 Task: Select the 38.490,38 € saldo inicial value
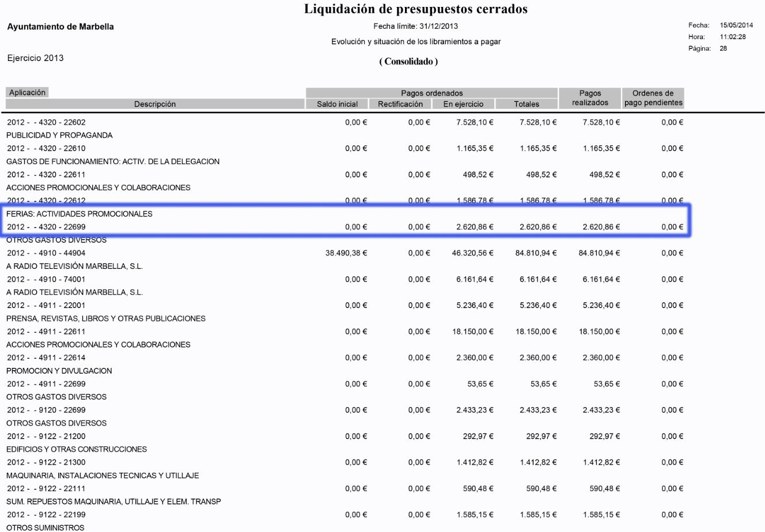(346, 253)
